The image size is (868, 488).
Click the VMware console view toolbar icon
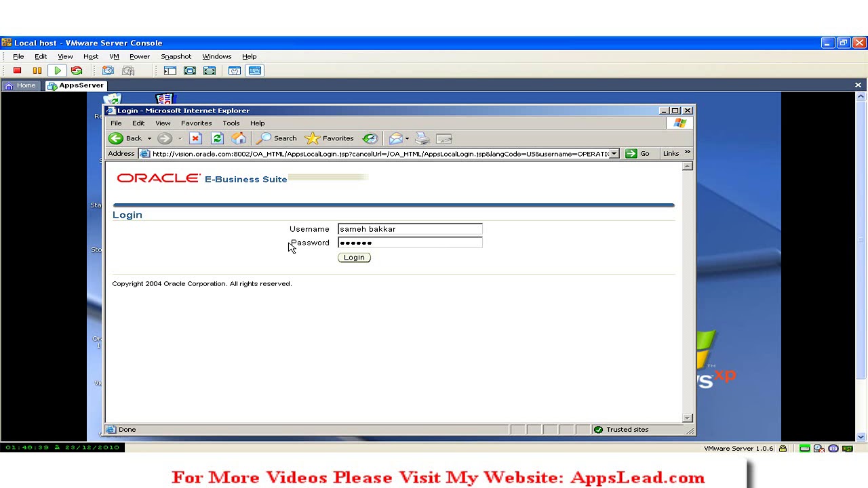tap(255, 70)
